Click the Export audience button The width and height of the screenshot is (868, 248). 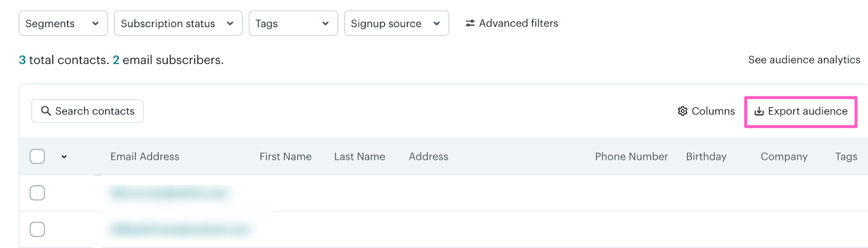pyautogui.click(x=801, y=112)
